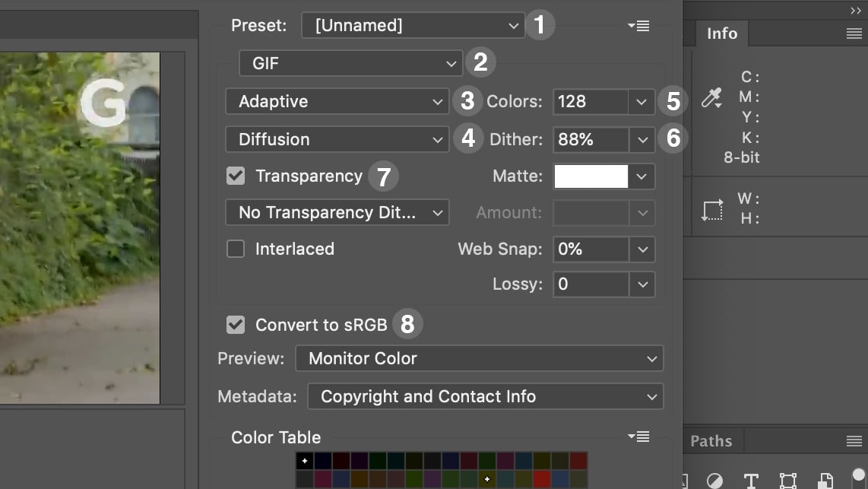Enable the Interlaced option
The height and width of the screenshot is (489, 868).
[236, 249]
